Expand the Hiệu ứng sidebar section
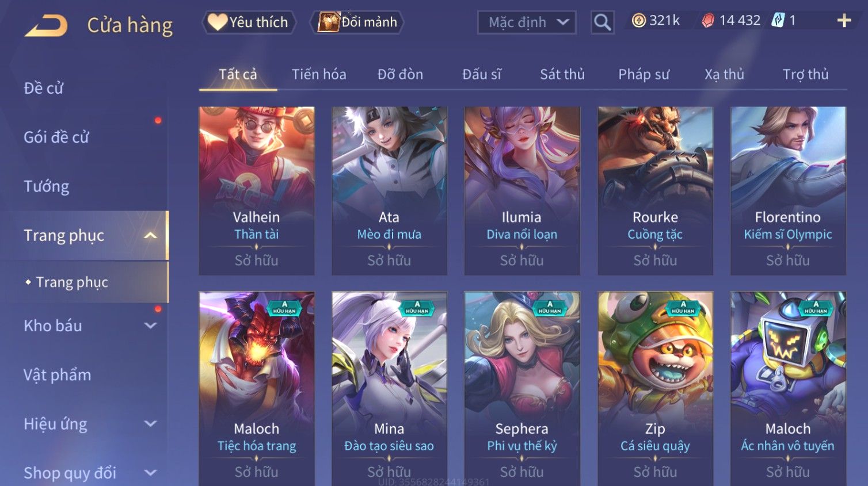This screenshot has width=868, height=486. coord(150,424)
